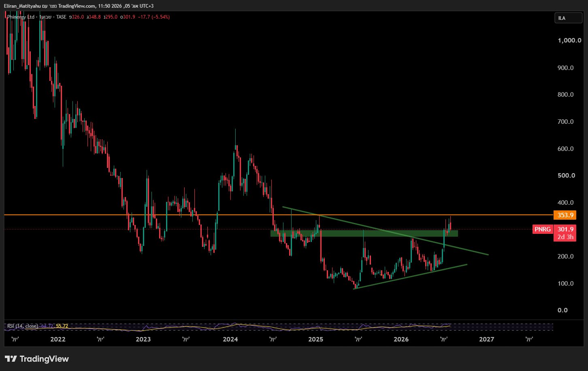Click the 200.0 price axis label
This screenshot has height=371, width=588.
click(x=566, y=257)
